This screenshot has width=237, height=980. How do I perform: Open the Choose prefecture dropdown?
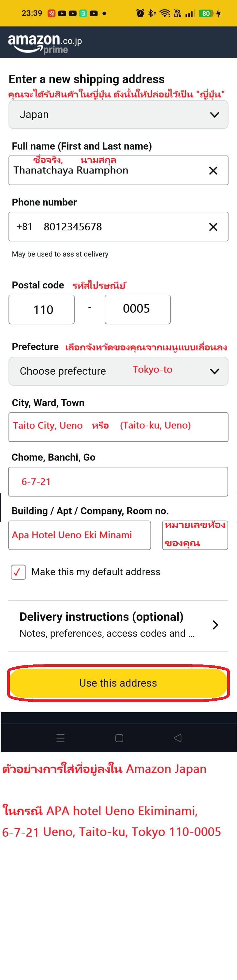coord(118,371)
